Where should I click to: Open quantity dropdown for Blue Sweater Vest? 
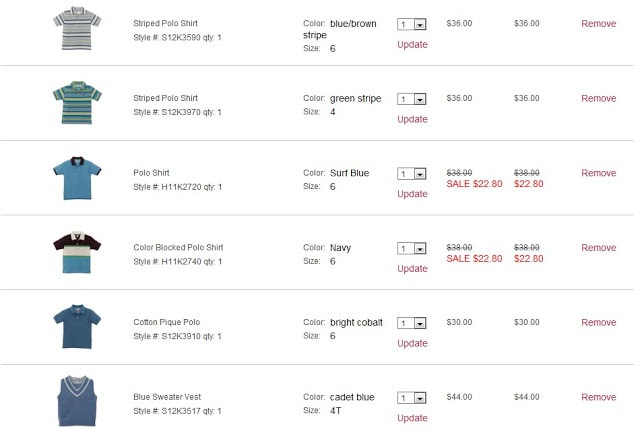tap(412, 398)
